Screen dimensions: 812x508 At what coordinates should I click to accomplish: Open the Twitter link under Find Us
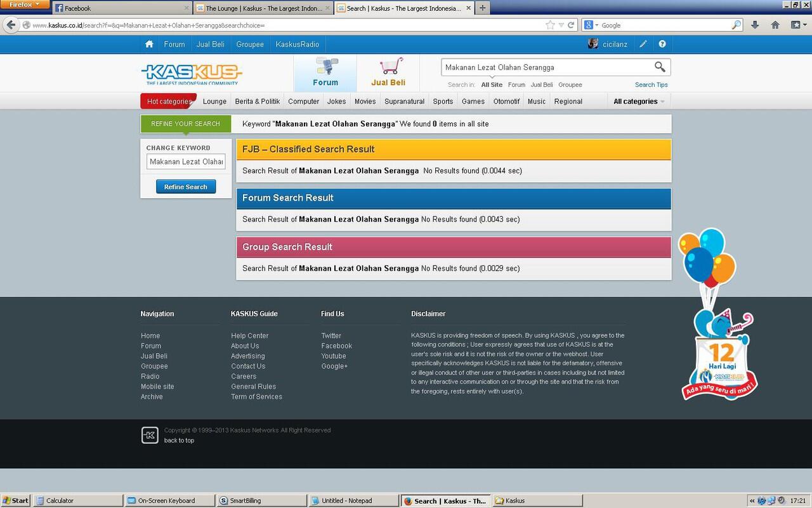click(331, 336)
